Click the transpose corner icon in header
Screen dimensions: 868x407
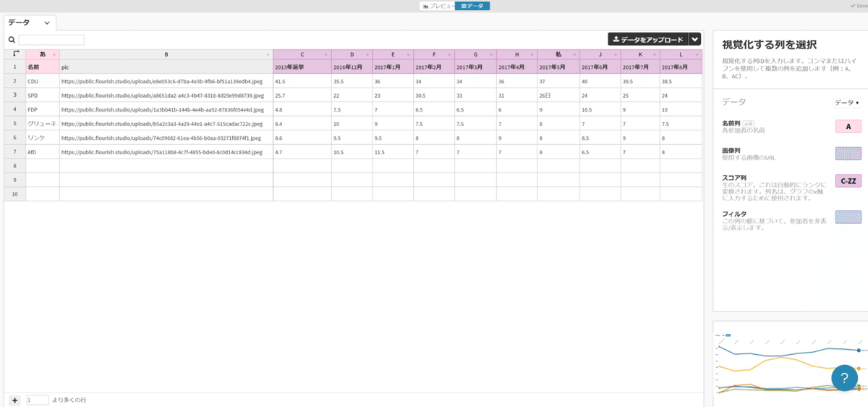(x=15, y=54)
